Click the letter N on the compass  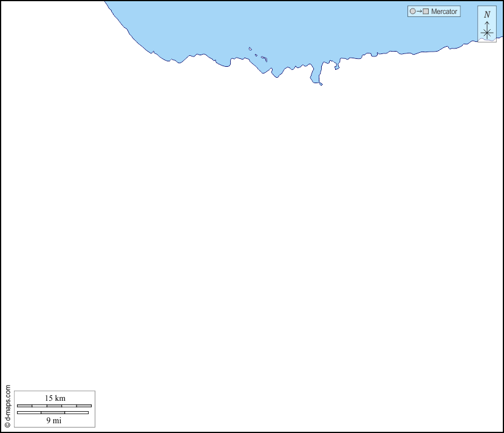(486, 15)
